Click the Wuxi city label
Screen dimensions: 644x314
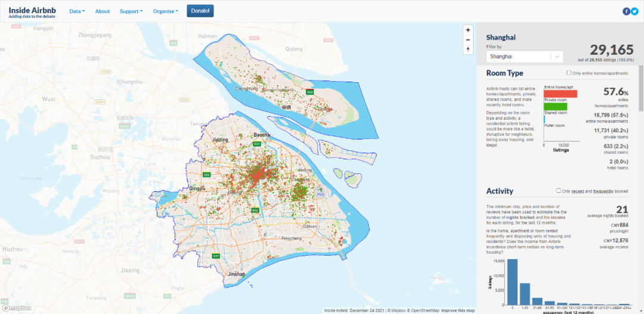48,99
